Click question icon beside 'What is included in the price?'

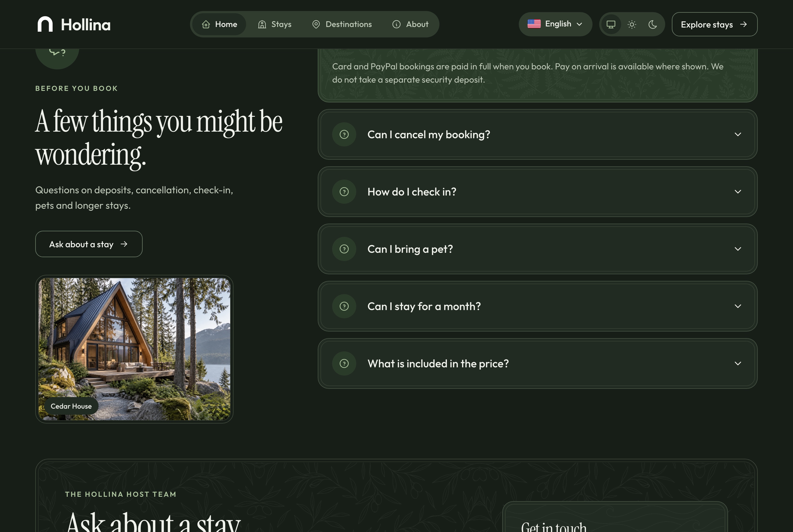(x=344, y=363)
